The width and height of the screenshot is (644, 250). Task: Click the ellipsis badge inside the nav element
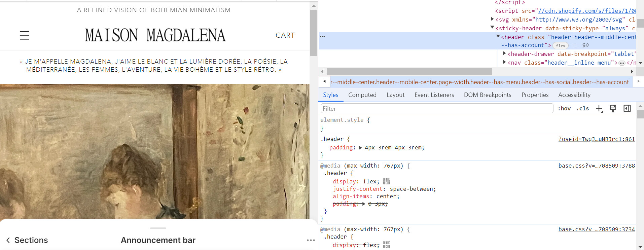pos(622,63)
